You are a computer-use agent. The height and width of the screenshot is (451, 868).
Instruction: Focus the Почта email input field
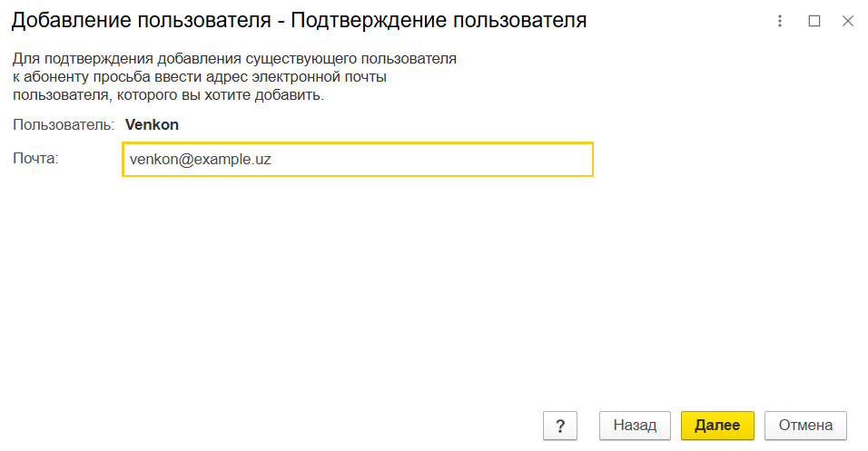[357, 159]
